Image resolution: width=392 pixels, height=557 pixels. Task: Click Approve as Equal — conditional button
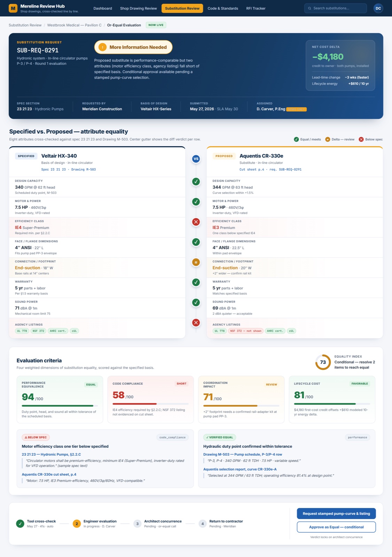pyautogui.click(x=336, y=527)
